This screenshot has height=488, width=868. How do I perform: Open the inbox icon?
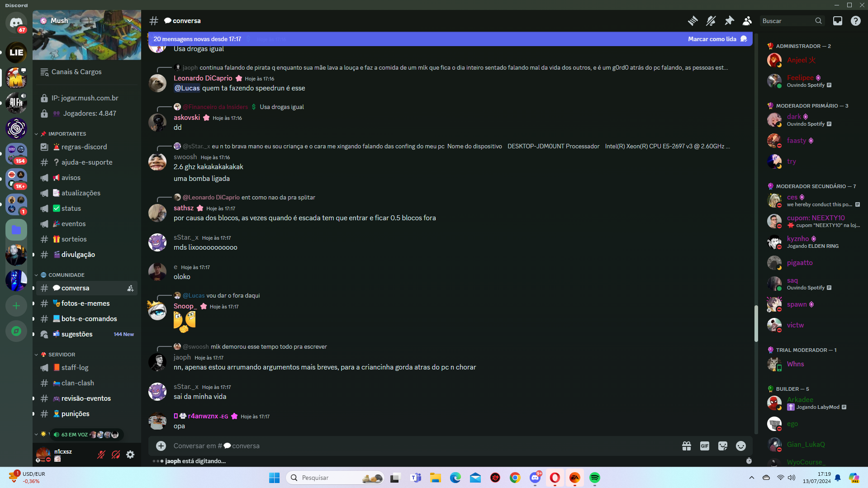tap(838, 21)
